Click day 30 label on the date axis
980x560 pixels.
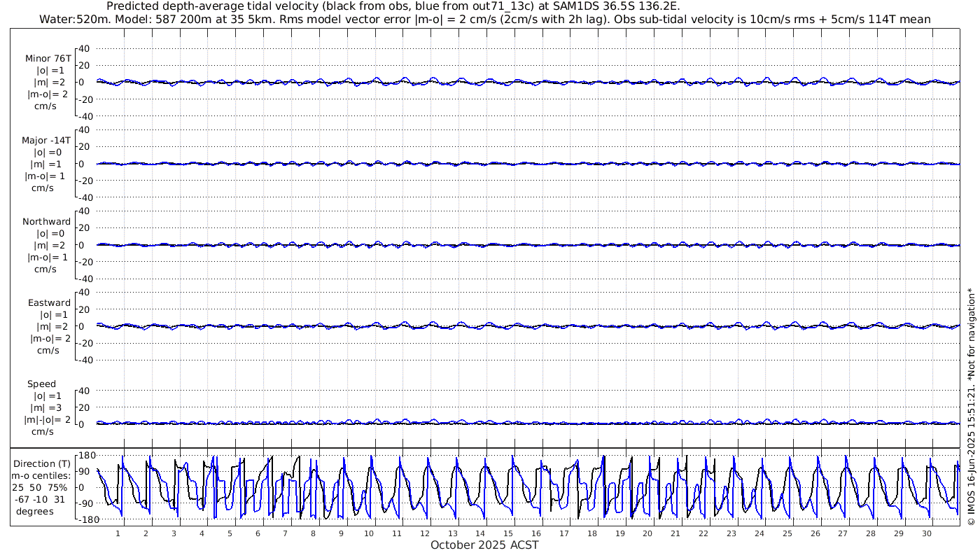926,533
